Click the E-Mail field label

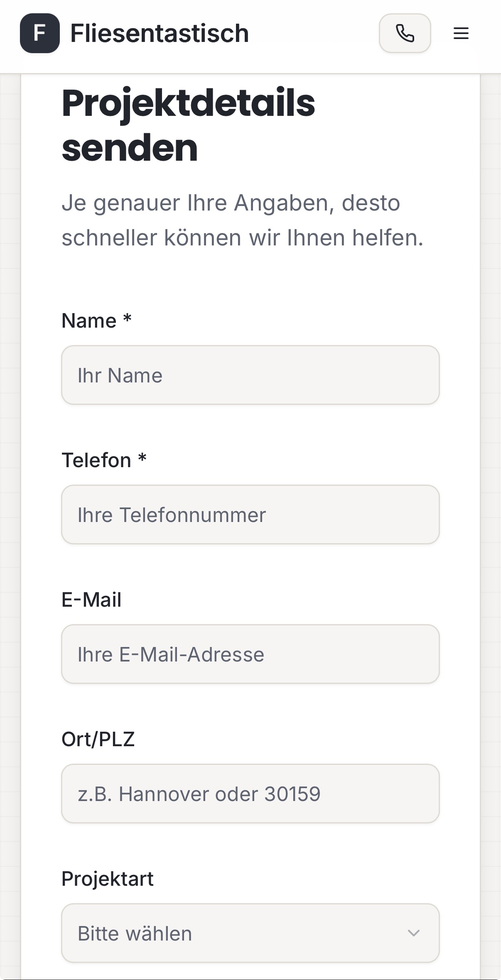pyautogui.click(x=91, y=600)
